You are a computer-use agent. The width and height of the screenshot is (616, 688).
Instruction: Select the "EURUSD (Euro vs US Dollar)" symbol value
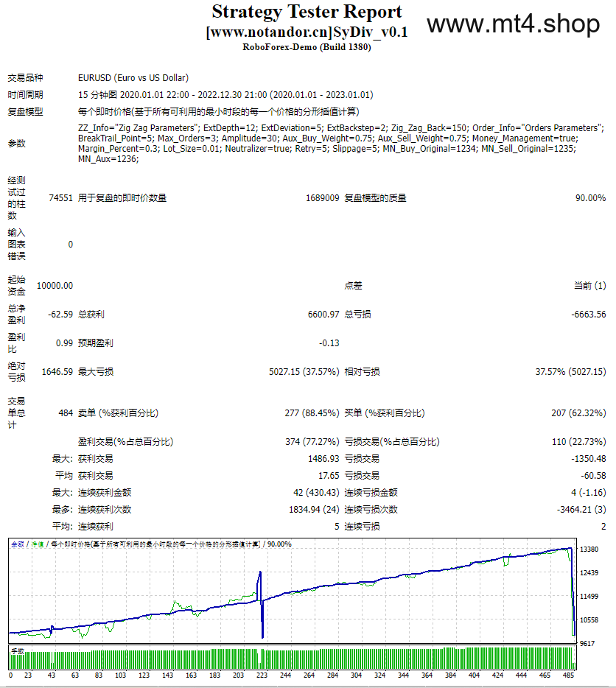pyautogui.click(x=133, y=77)
